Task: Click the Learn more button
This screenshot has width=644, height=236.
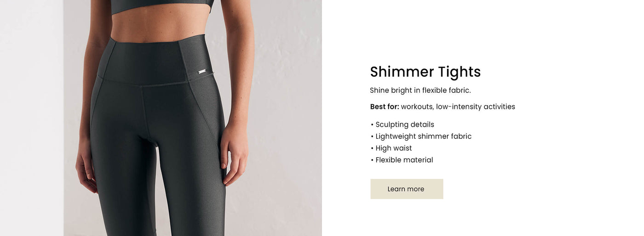Action: 407,189
